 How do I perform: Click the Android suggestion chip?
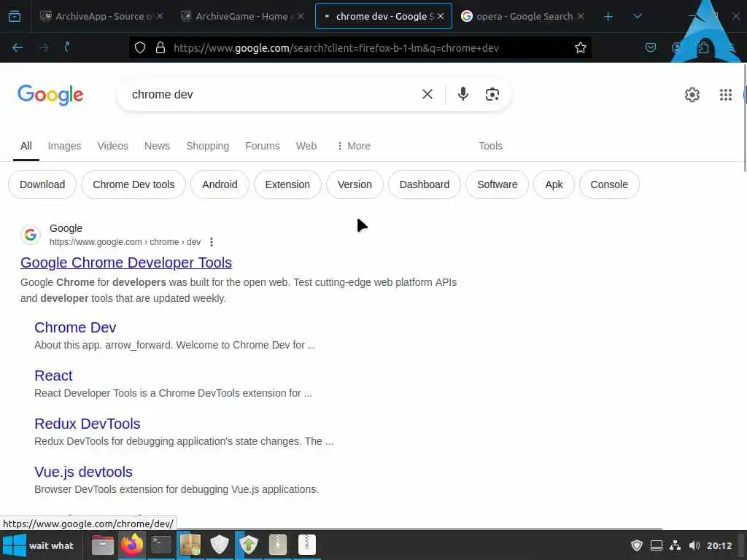(220, 184)
